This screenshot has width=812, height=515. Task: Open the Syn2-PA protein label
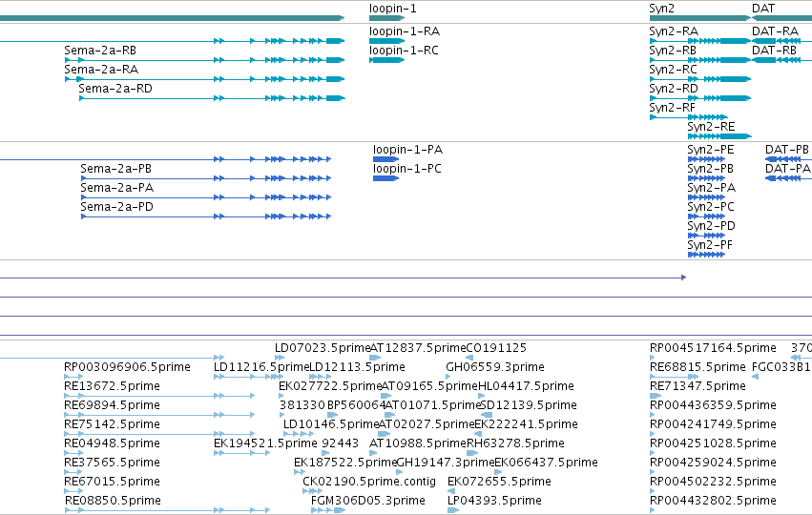coord(712,189)
